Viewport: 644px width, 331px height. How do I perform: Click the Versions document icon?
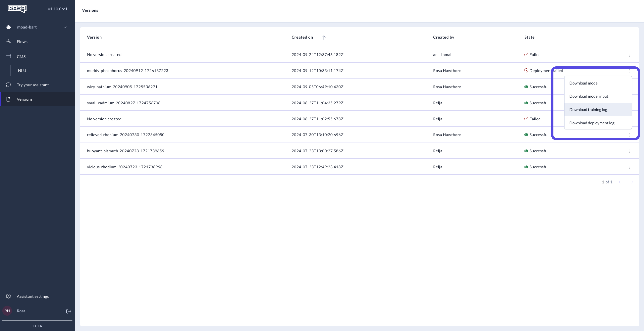9,99
